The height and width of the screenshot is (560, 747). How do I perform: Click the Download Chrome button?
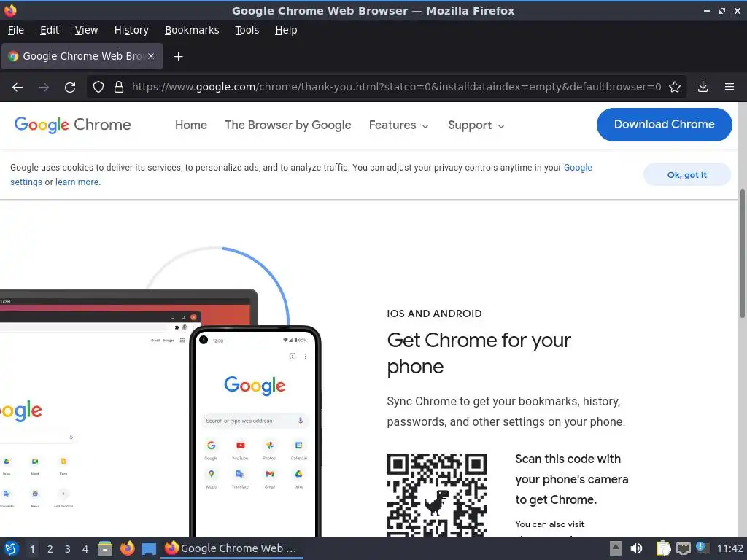click(664, 124)
